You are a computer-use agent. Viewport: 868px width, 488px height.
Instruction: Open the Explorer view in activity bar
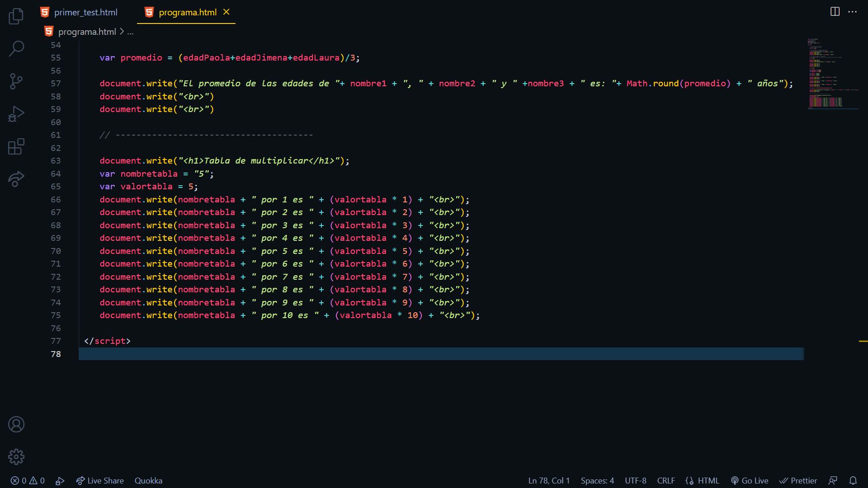click(16, 16)
